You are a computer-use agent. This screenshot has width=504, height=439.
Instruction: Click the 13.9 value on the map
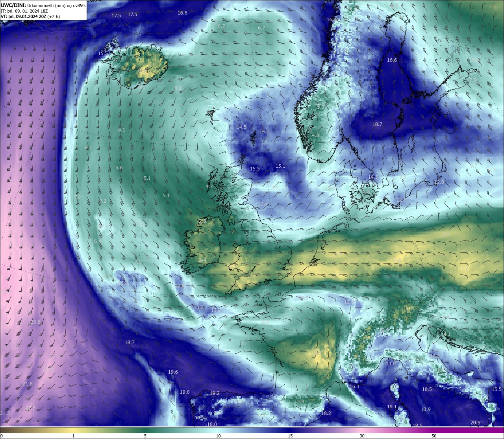pyautogui.click(x=426, y=409)
